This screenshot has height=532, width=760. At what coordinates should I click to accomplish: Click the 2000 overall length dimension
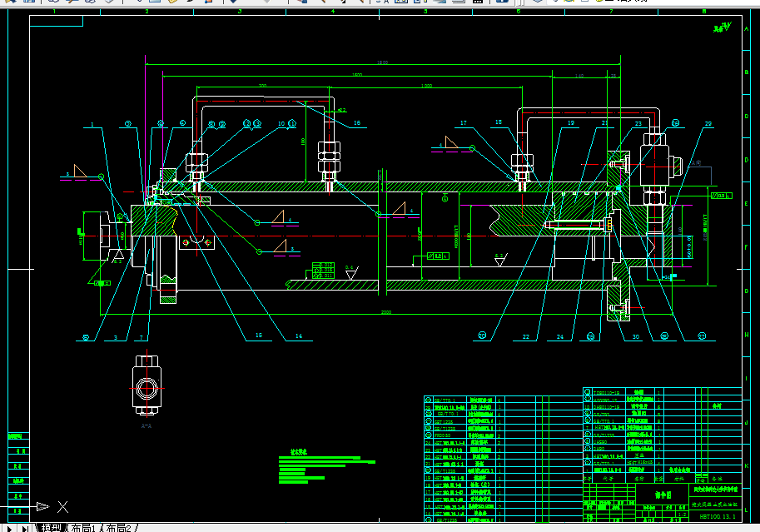click(385, 312)
